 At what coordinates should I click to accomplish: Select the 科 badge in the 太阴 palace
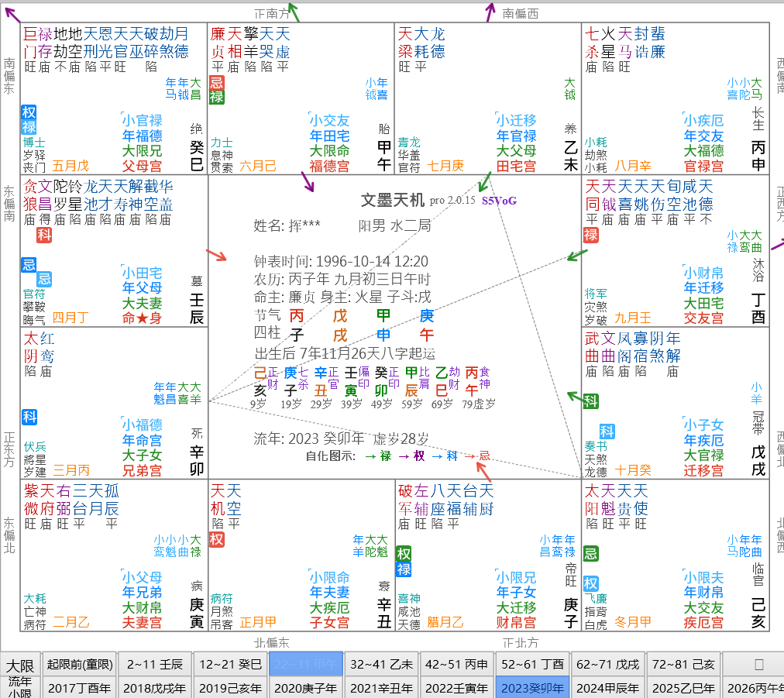pos(28,418)
